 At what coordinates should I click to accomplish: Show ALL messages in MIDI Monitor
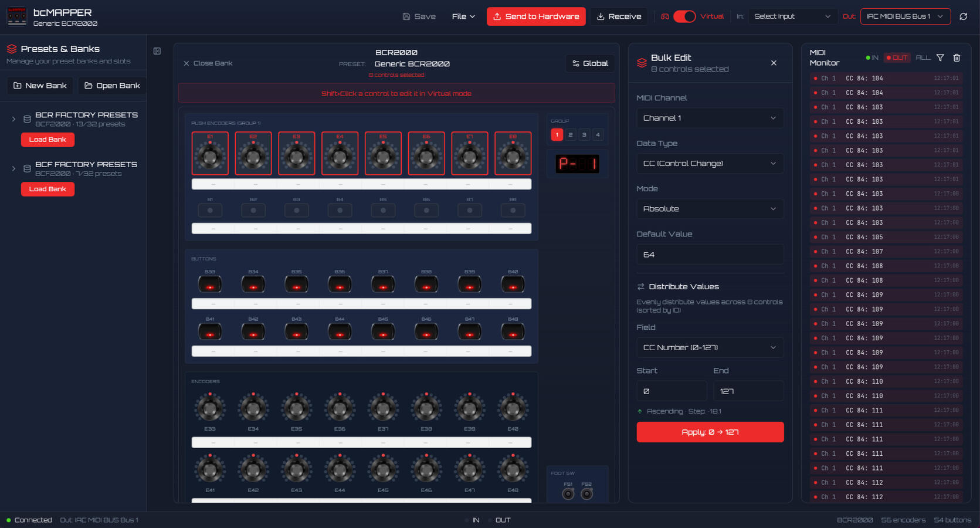click(923, 57)
